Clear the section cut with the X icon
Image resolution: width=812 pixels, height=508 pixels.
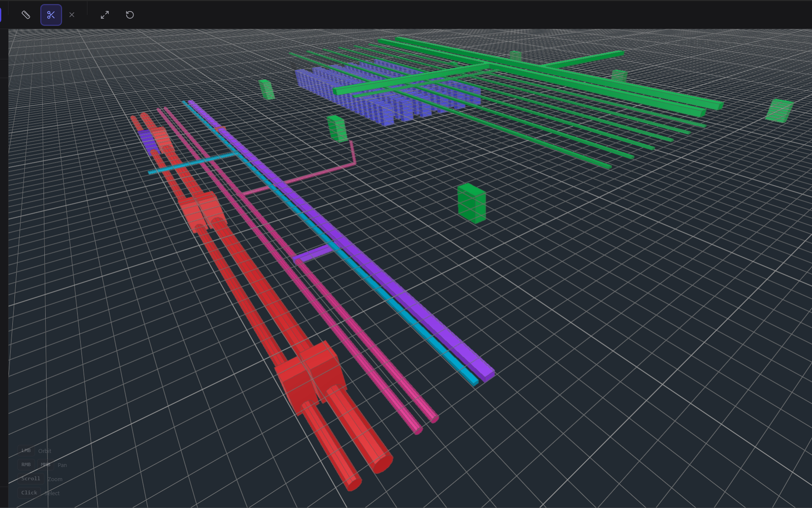coord(72,15)
